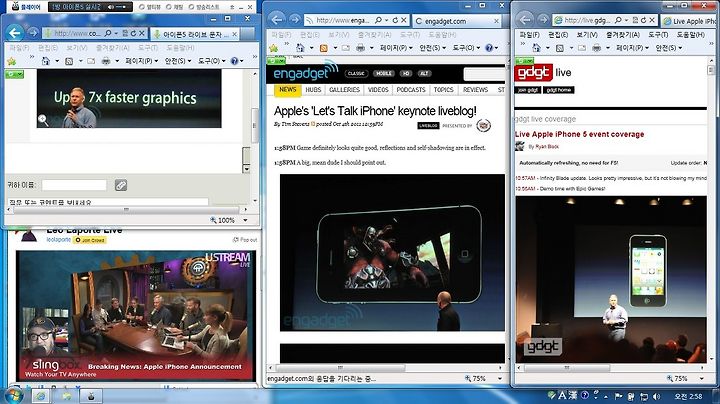The image size is (720, 404).
Task: Click Infinity Blade game photo on engadget
Action: point(392,252)
